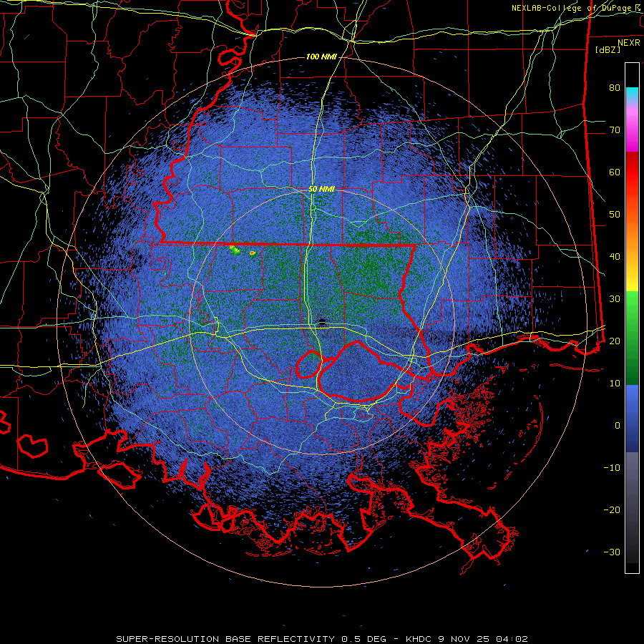Click the -30 value on dBZ scale
The image size is (644, 644).
[612, 552]
